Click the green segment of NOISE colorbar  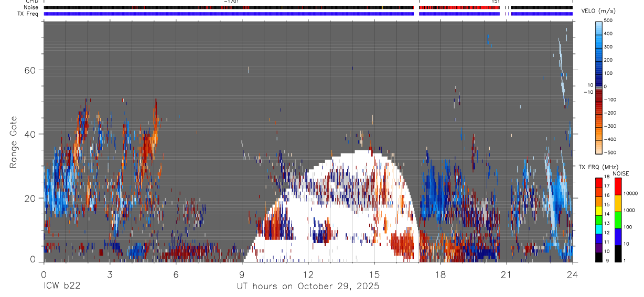[618, 219]
